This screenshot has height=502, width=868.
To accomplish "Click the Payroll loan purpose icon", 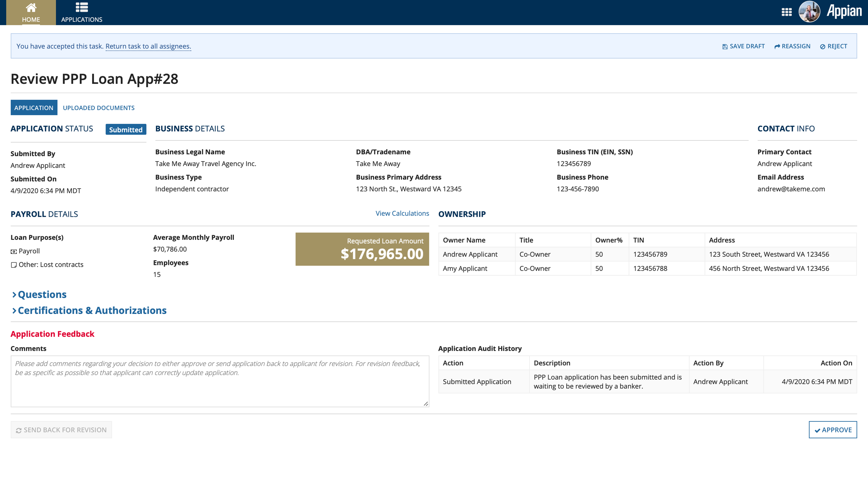I will click(14, 252).
